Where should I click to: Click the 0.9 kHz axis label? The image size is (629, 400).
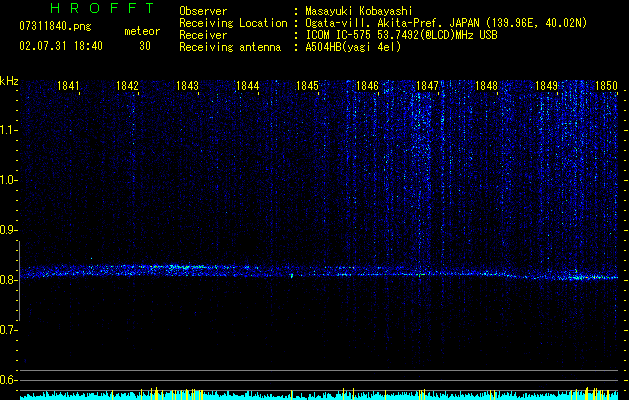click(8, 230)
